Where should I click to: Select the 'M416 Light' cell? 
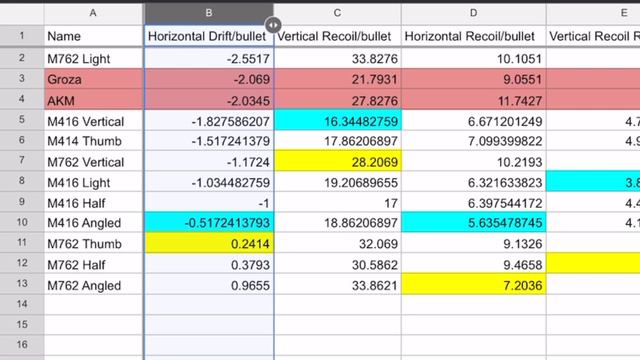[x=93, y=182]
